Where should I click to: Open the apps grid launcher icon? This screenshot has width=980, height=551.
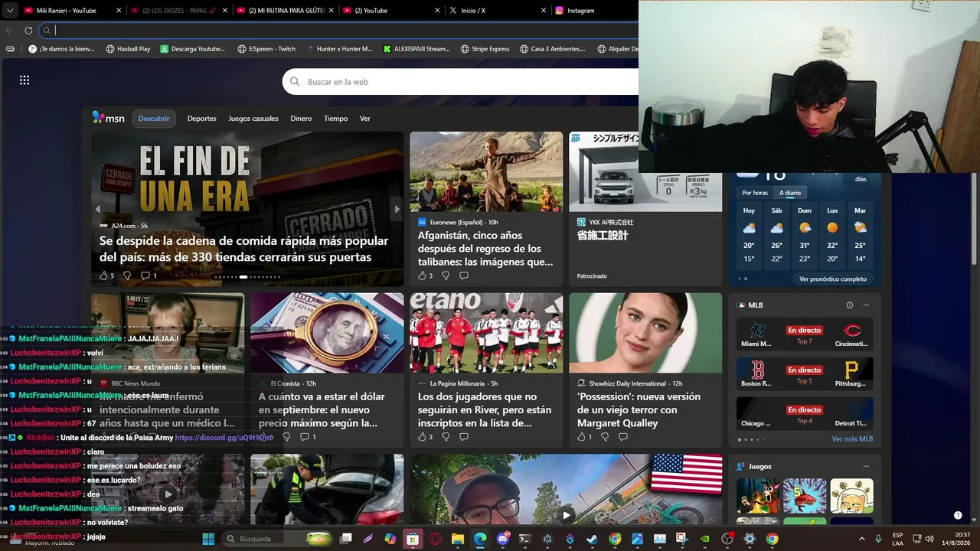coord(24,80)
